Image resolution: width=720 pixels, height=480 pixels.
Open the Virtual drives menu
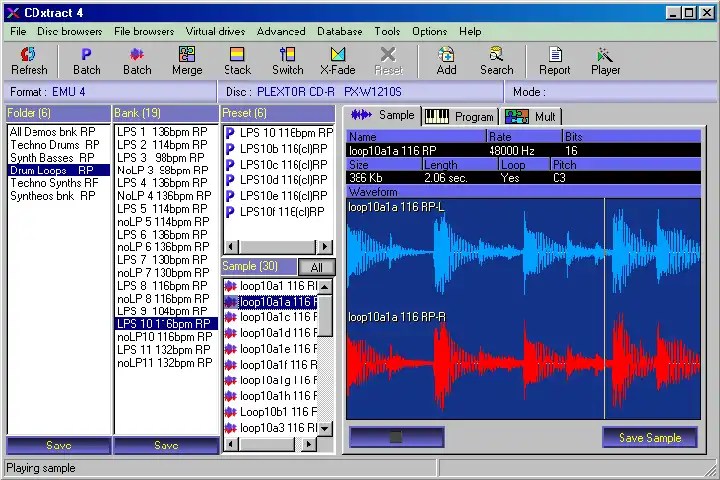(x=215, y=32)
